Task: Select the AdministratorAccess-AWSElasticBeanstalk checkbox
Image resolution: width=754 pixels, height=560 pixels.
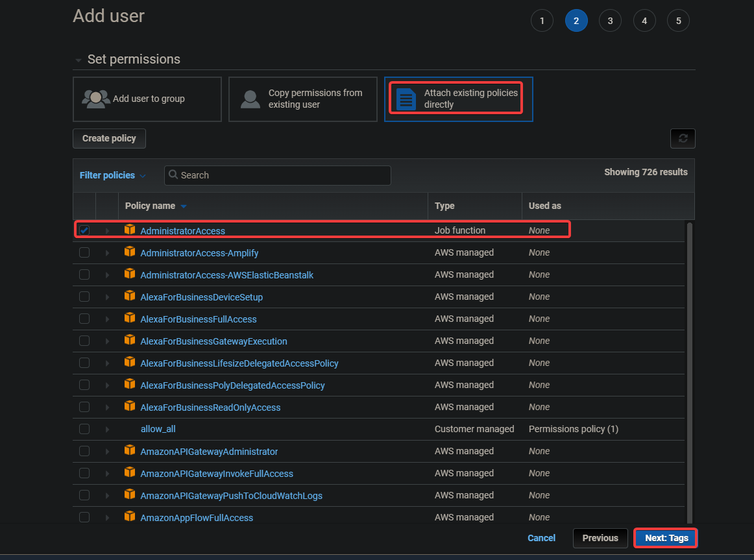Action: [84, 274]
